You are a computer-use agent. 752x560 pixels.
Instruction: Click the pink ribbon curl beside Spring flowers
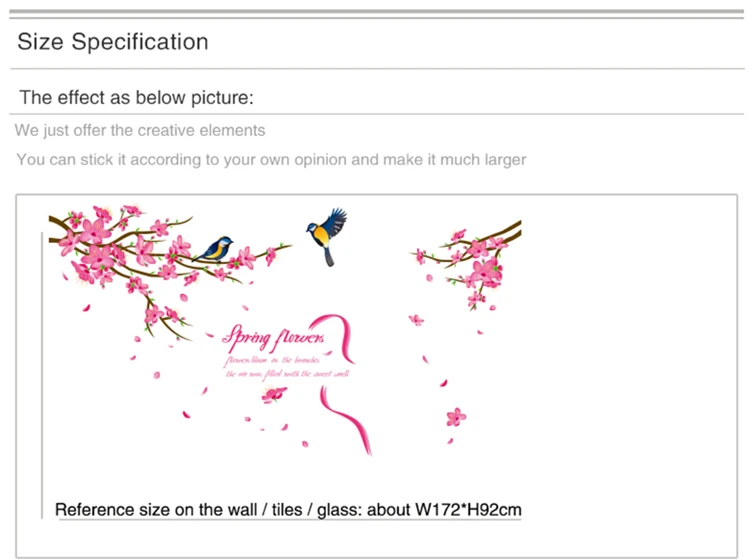(x=335, y=338)
